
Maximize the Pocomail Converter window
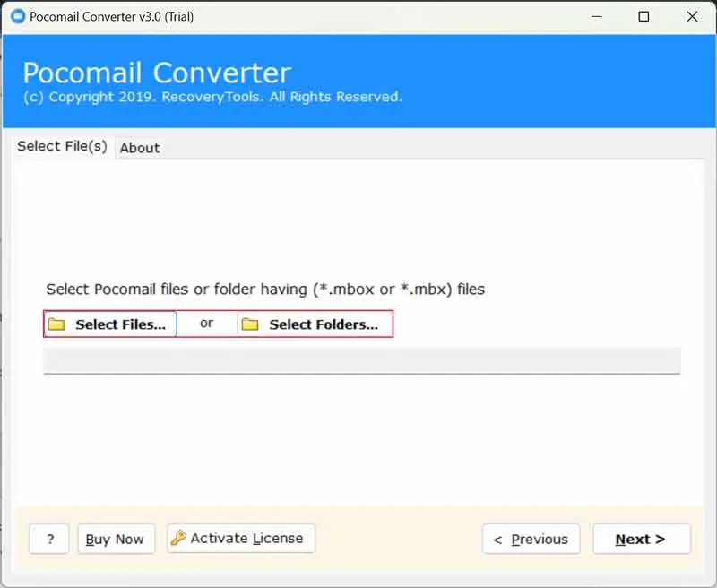(x=644, y=16)
